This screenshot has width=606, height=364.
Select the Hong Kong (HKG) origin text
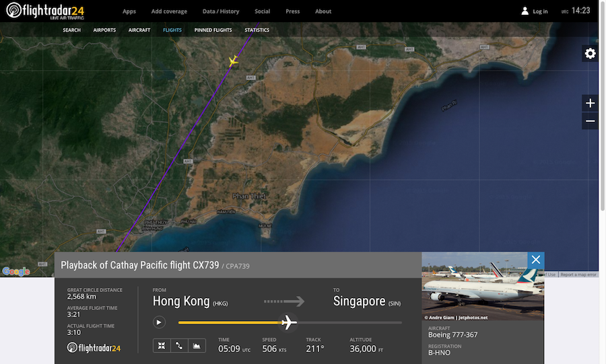190,301
